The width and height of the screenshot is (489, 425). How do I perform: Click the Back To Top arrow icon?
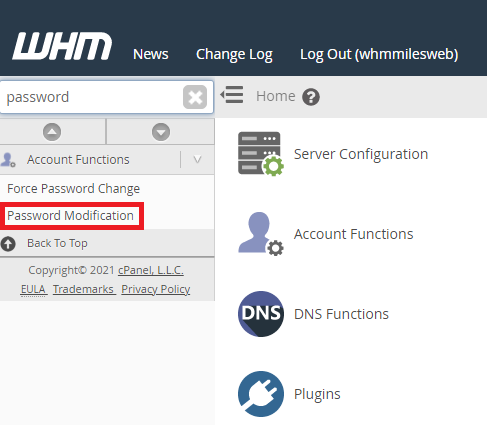tap(8, 244)
